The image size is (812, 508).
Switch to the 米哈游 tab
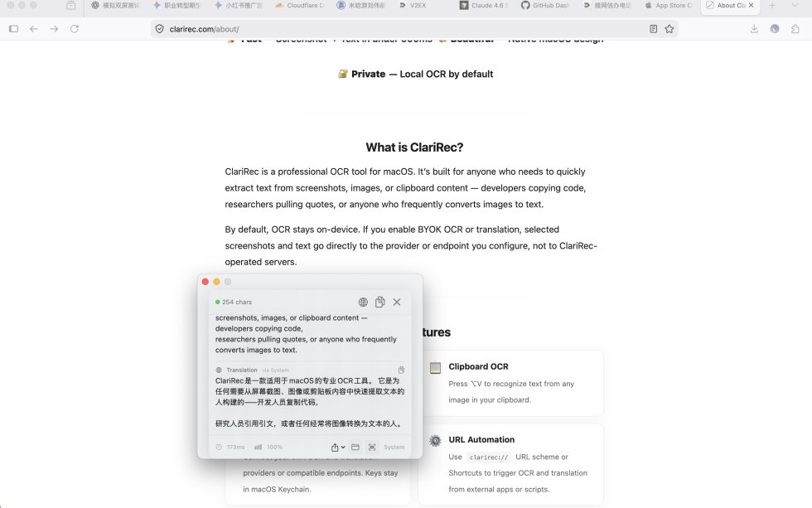pyautogui.click(x=361, y=5)
